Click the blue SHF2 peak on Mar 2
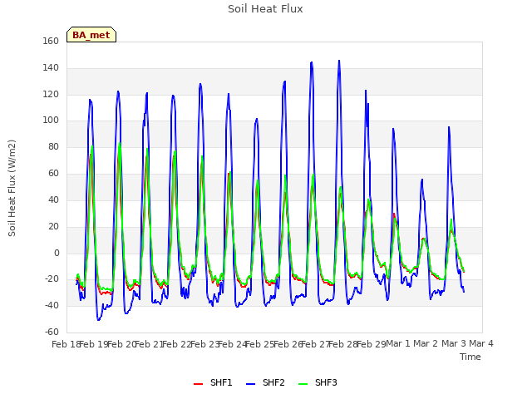Screen dimensions: 532x399 point(422,180)
